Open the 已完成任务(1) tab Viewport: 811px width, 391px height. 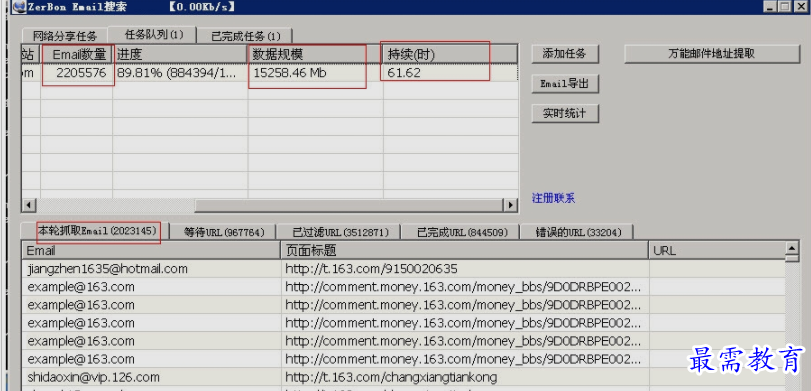(245, 36)
